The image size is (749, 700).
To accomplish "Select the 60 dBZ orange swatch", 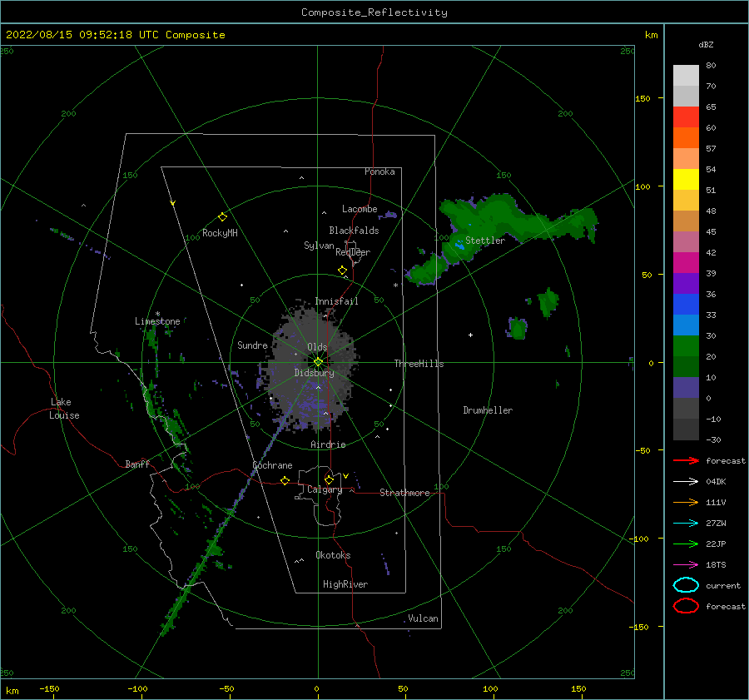I will coord(686,137).
